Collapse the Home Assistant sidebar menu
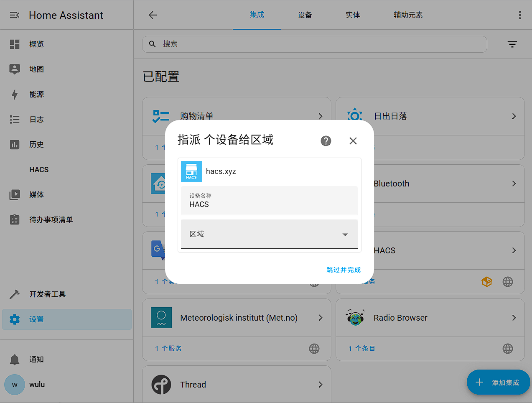This screenshot has height=403, width=532. pos(15,15)
